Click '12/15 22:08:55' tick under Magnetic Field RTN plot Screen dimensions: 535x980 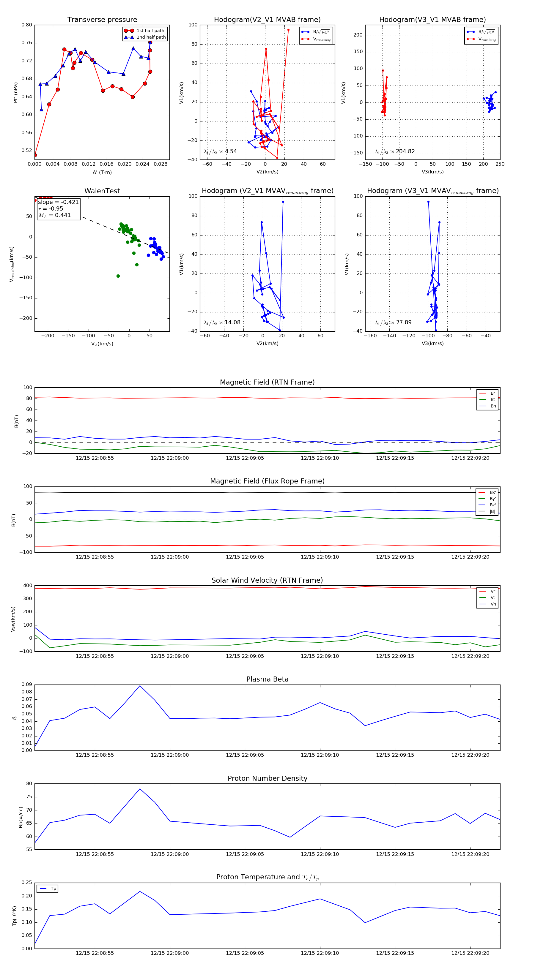[x=95, y=458]
